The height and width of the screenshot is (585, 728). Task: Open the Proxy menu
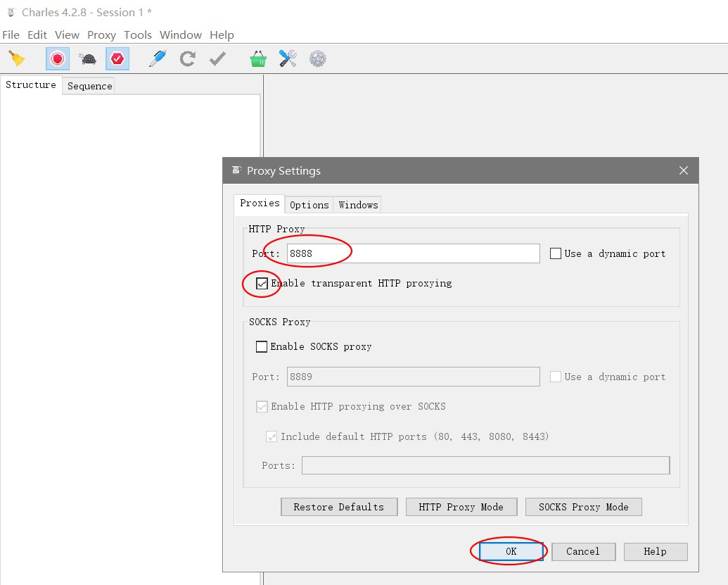pos(101,35)
